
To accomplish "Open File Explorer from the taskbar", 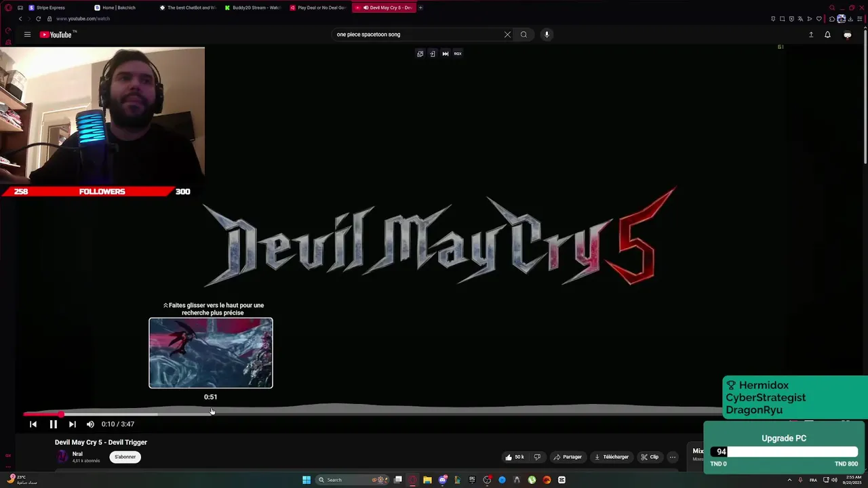I will click(x=427, y=480).
